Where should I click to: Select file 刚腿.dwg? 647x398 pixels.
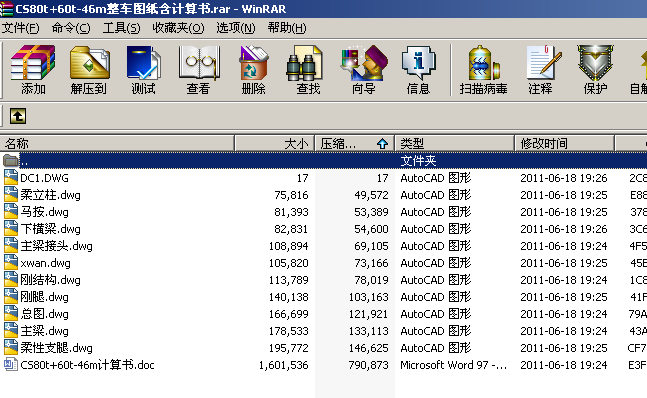[x=45, y=297]
